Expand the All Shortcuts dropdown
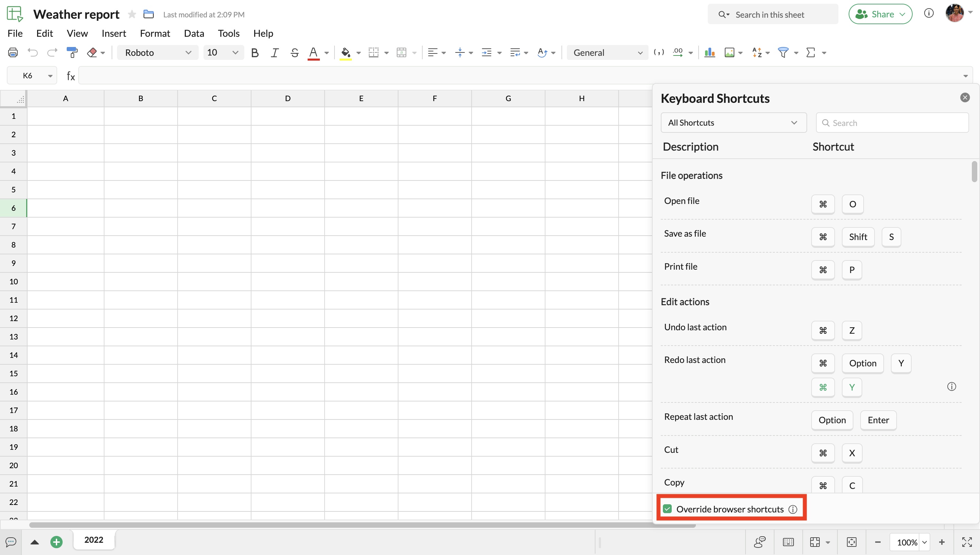The image size is (980, 555). click(733, 123)
